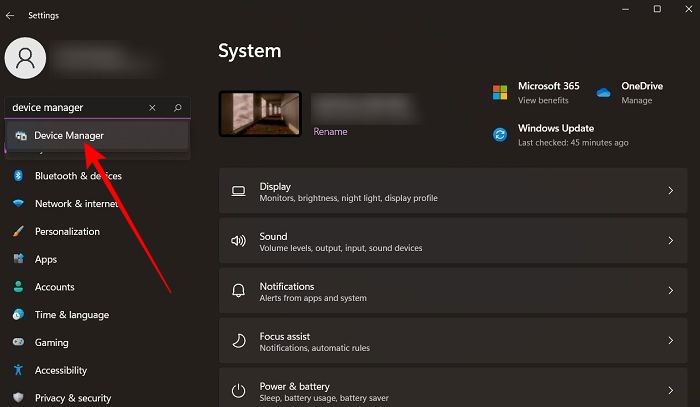Open the Power & battery row

point(453,388)
